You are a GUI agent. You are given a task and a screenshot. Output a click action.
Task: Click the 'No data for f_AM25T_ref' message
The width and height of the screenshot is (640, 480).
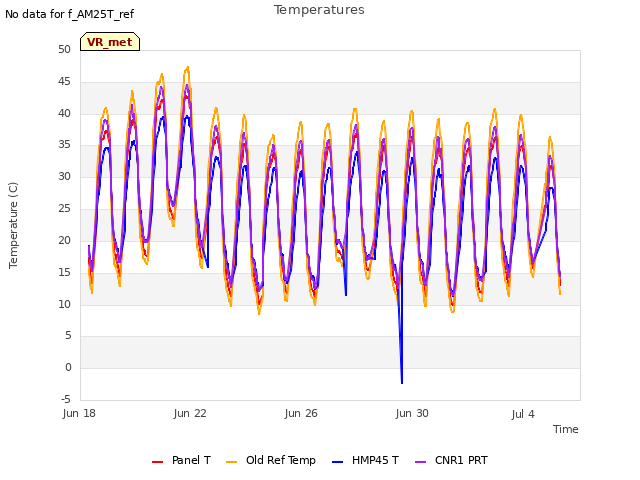tap(69, 14)
